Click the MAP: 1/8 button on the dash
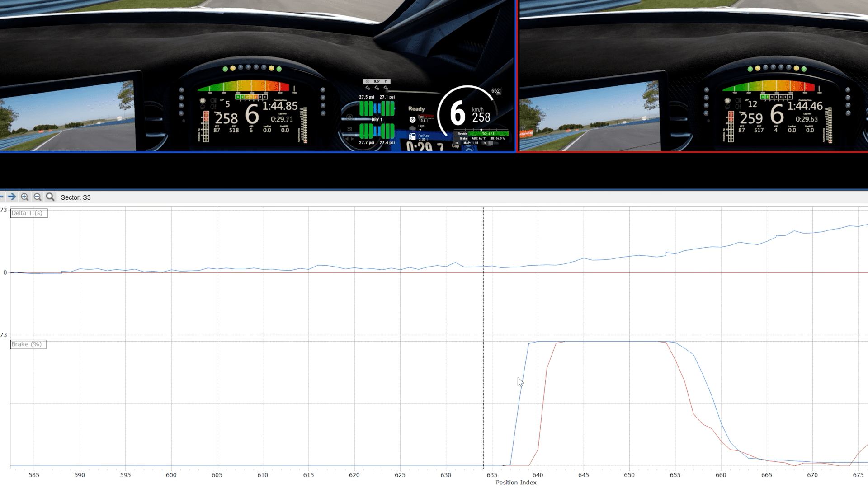868x488 pixels. (x=471, y=143)
